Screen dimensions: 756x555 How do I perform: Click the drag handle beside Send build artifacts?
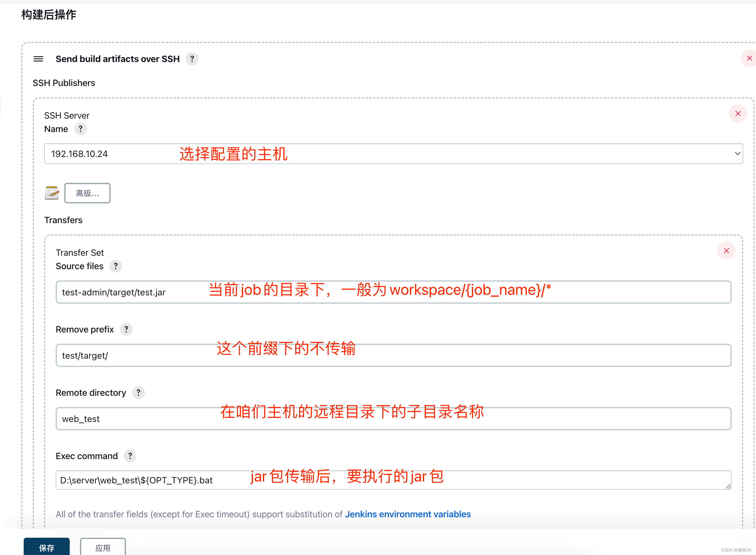click(x=38, y=59)
